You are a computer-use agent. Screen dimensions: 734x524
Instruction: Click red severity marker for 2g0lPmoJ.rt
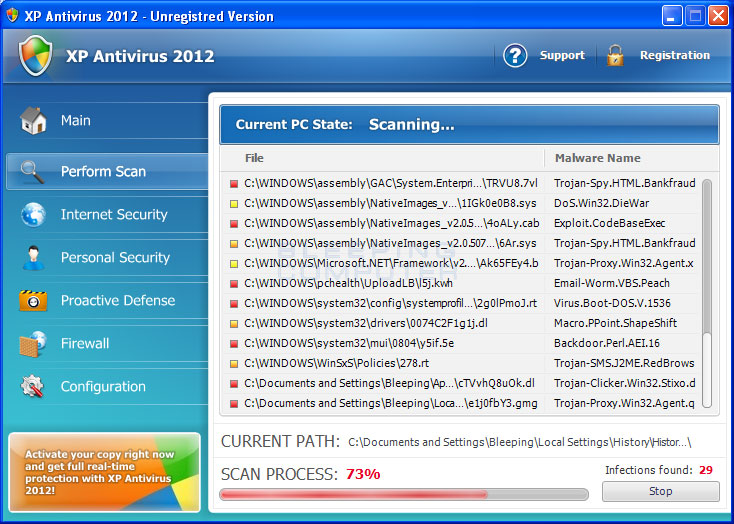click(234, 304)
